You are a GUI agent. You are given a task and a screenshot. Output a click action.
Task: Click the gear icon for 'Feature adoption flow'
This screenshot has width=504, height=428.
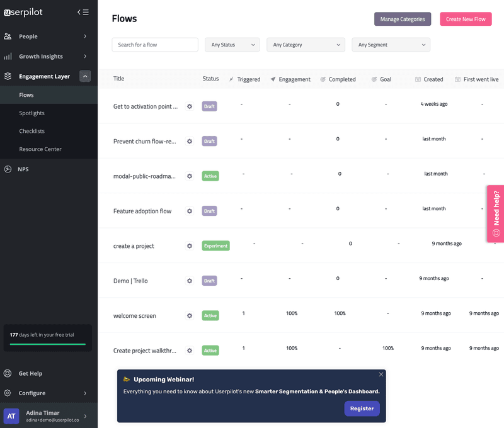pyautogui.click(x=190, y=211)
